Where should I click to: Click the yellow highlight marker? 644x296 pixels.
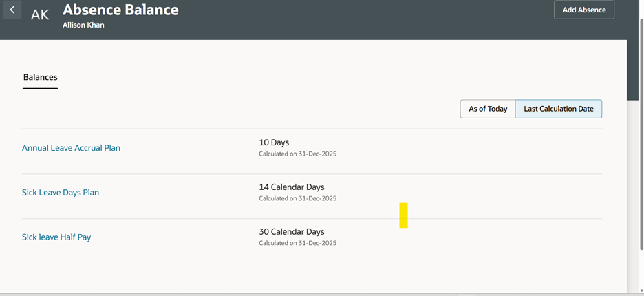click(403, 215)
